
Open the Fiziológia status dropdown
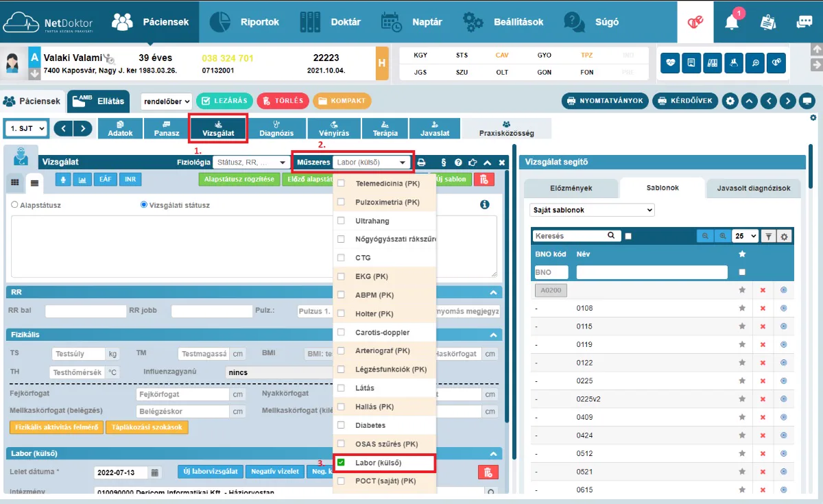[x=251, y=163]
